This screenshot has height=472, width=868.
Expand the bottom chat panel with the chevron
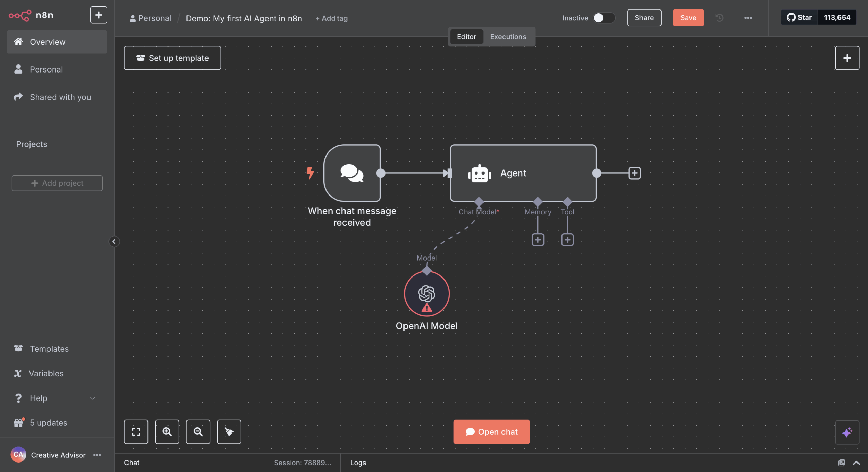856,463
